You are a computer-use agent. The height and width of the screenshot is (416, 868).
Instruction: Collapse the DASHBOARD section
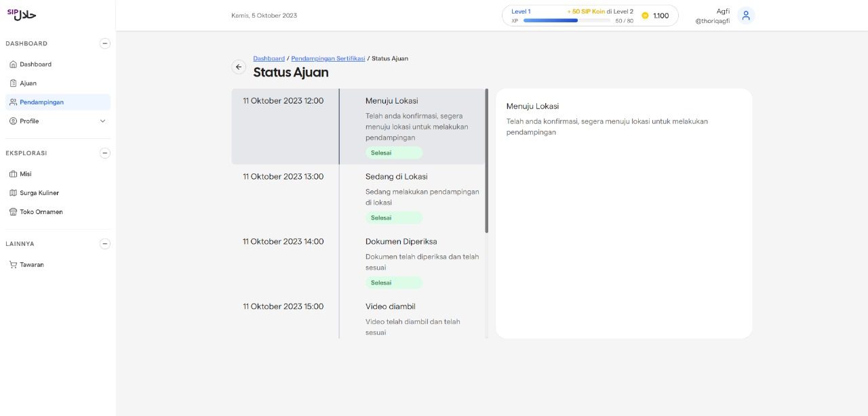105,43
